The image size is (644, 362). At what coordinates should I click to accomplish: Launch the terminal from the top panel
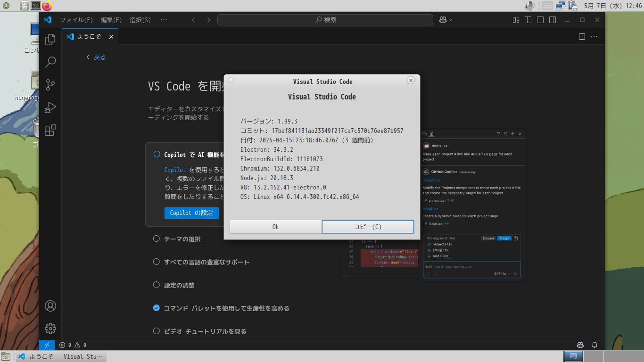tap(36, 6)
